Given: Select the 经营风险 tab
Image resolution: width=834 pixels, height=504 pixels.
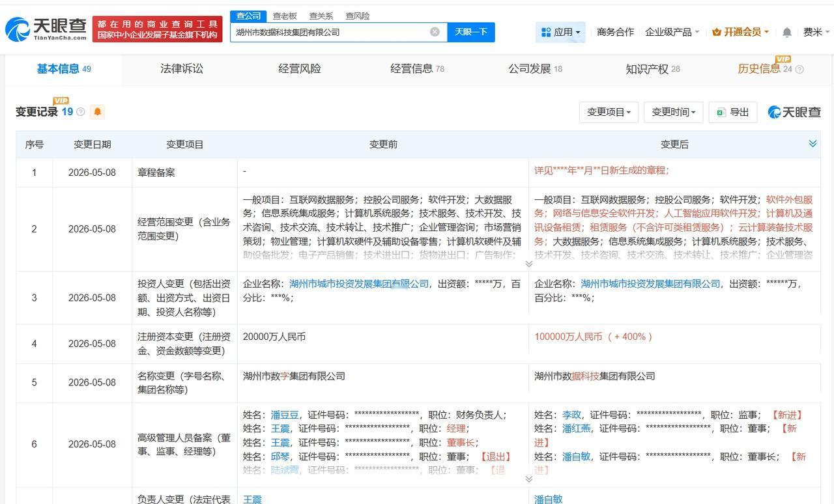Looking at the screenshot, I should point(300,69).
